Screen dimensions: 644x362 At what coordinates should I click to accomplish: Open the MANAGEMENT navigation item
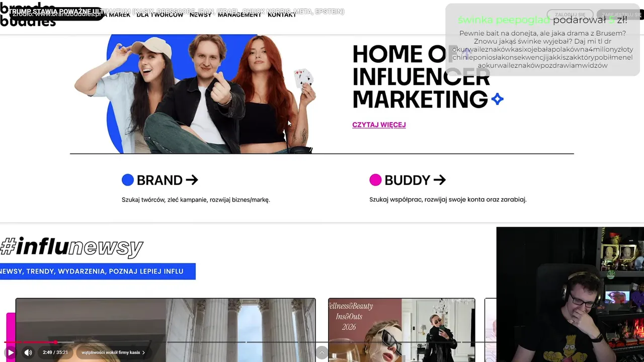[x=239, y=15]
